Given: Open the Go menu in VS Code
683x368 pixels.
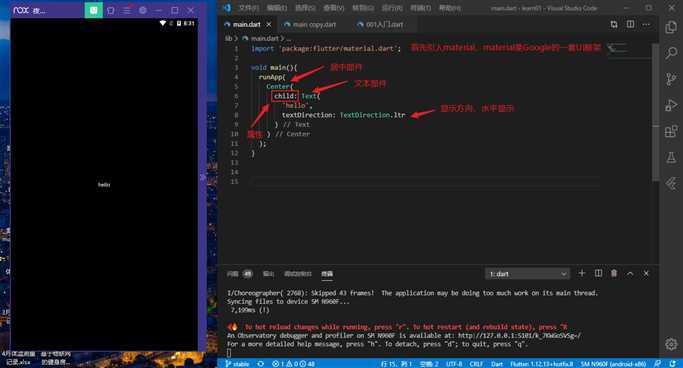Looking at the screenshot, I should click(x=363, y=8).
